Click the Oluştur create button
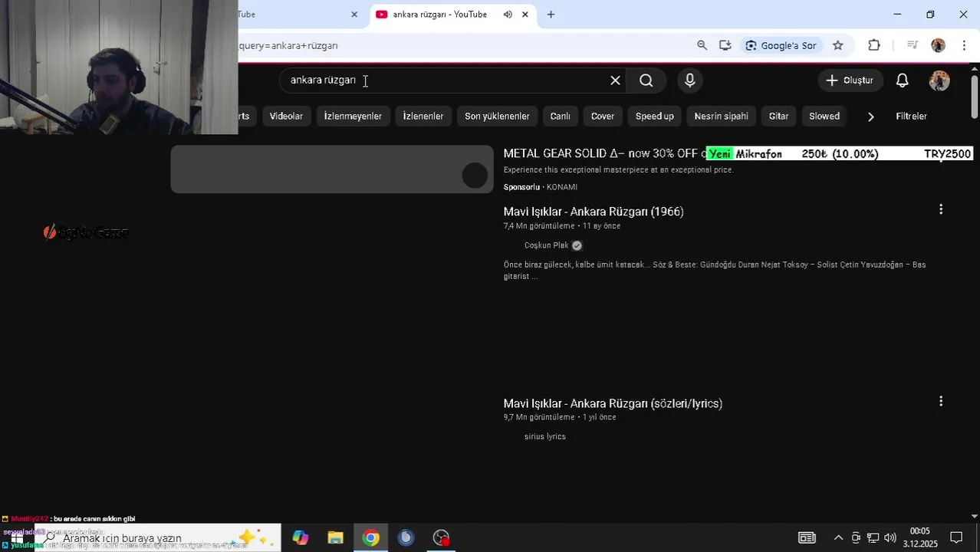980x552 pixels. pos(850,80)
